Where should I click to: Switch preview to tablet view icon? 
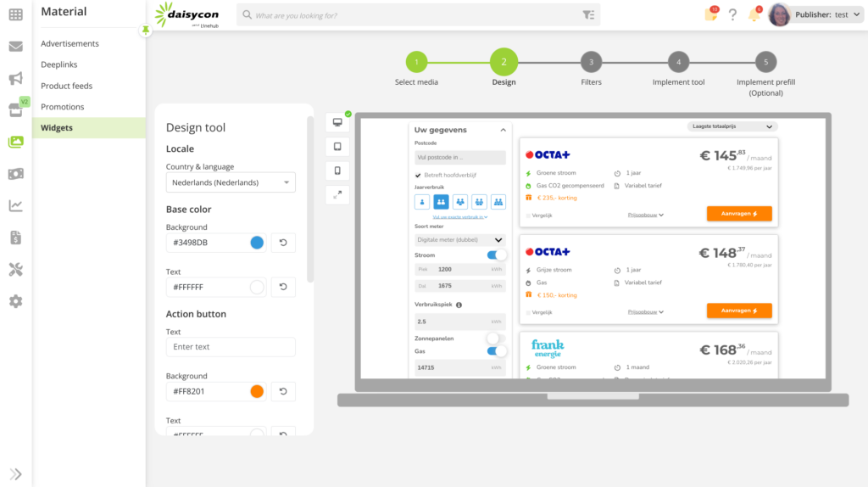[x=337, y=146]
